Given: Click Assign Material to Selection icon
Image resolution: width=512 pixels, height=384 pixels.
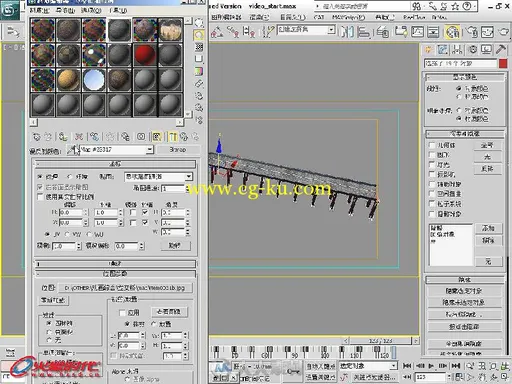Looking at the screenshot, I should [x=62, y=136].
